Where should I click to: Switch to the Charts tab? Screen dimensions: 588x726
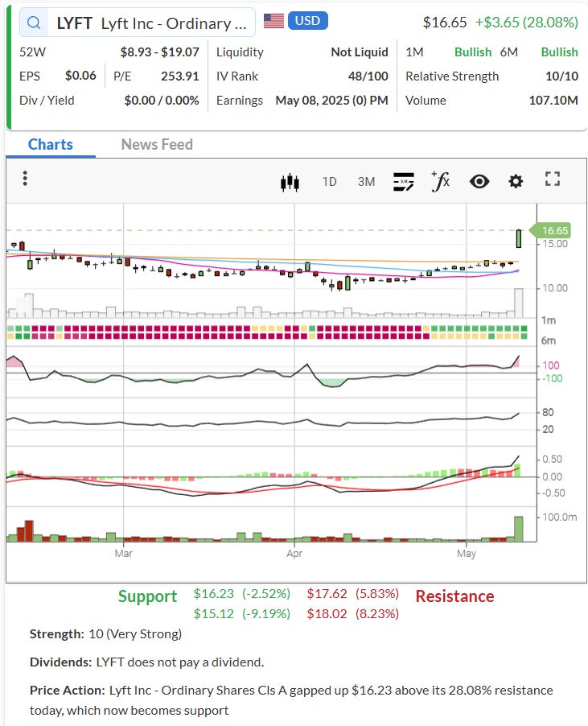[x=51, y=144]
